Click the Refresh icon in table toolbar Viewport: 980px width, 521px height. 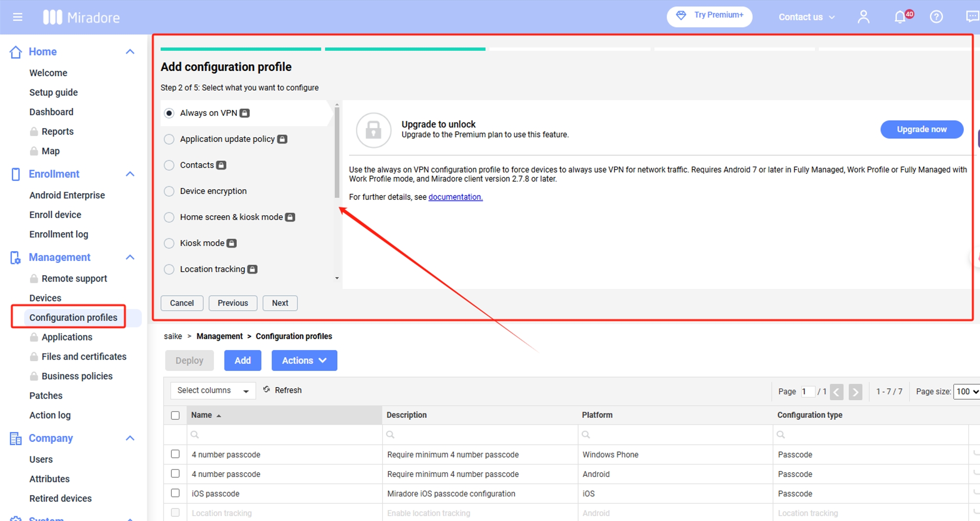coord(267,390)
